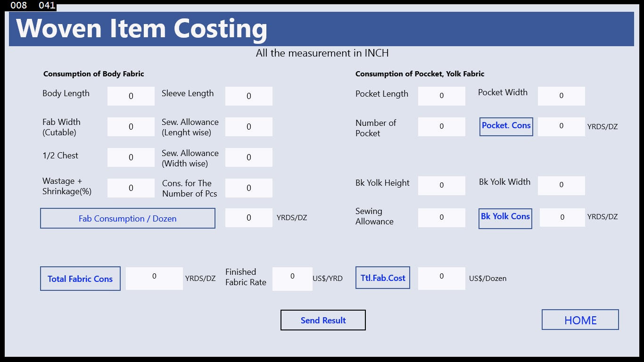Click the Ttl.Fab.Cost button
This screenshot has height=362, width=644.
(x=382, y=278)
